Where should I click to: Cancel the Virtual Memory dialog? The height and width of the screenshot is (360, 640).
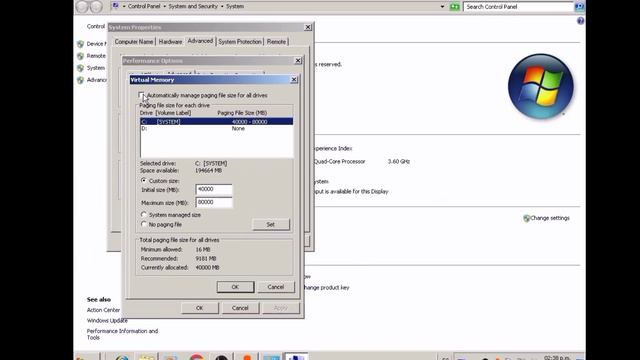point(276,287)
